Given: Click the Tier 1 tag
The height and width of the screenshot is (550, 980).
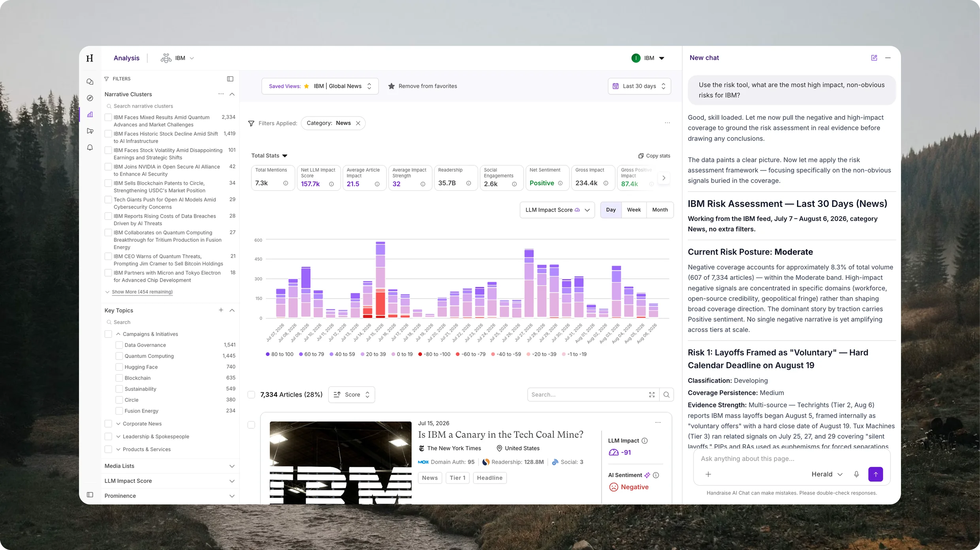Looking at the screenshot, I should pos(458,478).
